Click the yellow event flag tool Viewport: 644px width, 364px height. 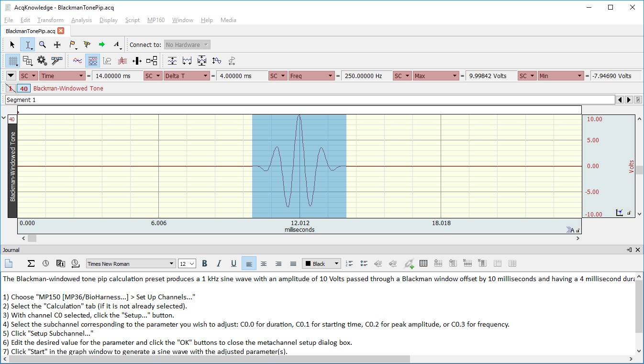[72, 45]
